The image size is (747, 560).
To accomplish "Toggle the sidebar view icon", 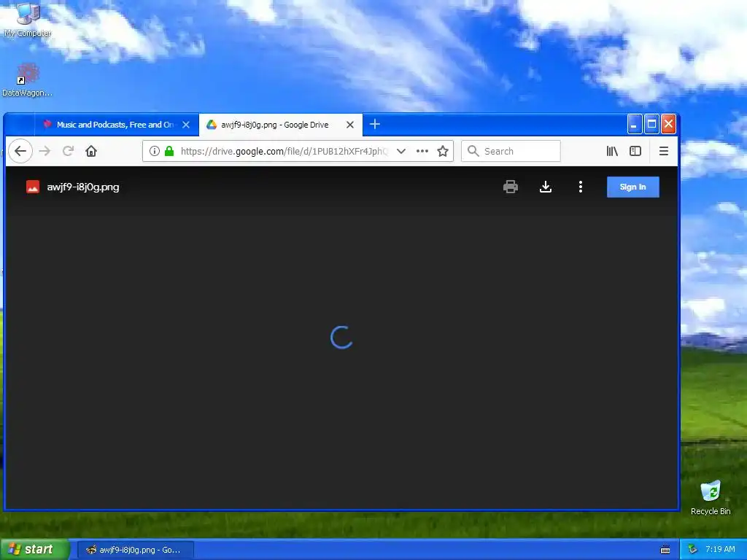I will click(635, 151).
